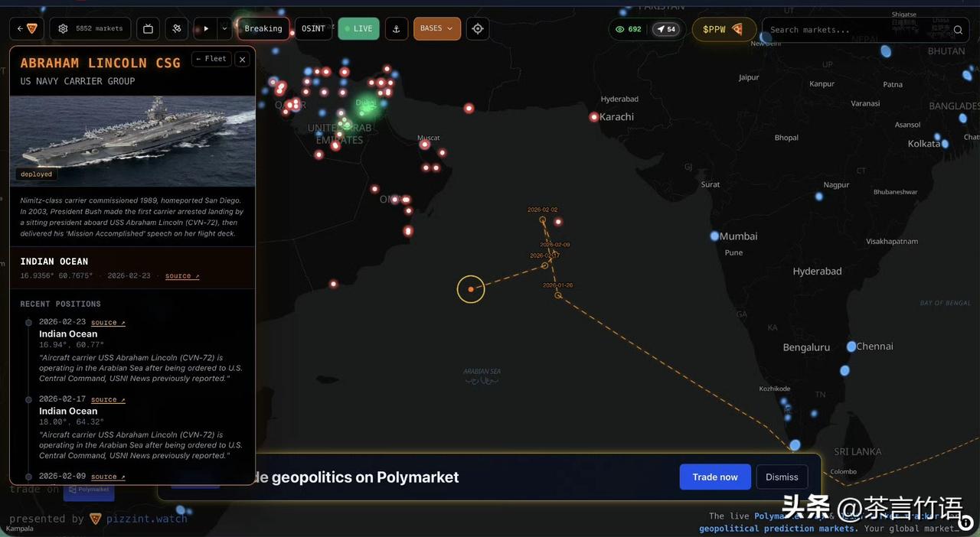Switch to the Breaking tab
Image resolution: width=980 pixels, height=537 pixels.
click(263, 29)
